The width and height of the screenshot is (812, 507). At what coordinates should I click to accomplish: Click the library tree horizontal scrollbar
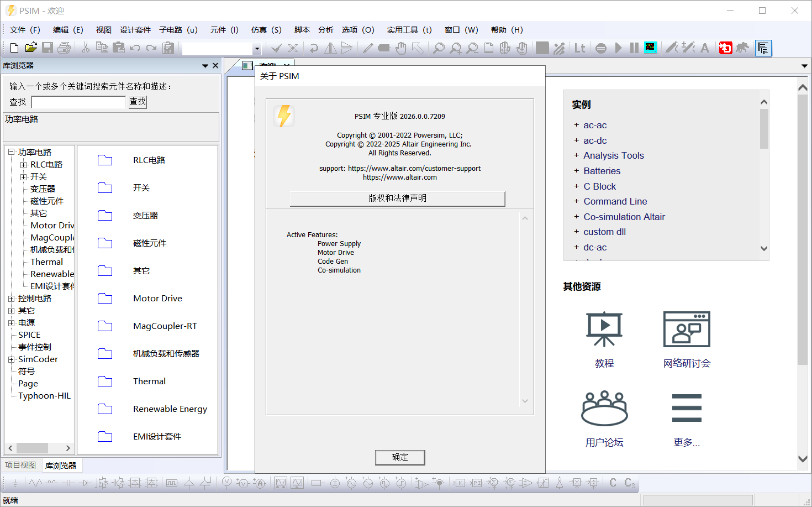[39, 448]
